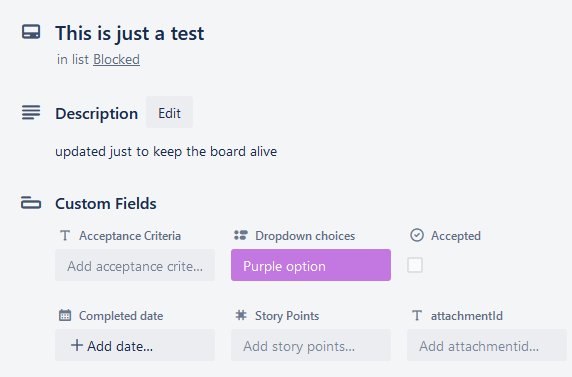Open the Add date picker
The height and width of the screenshot is (377, 572).
(x=135, y=345)
